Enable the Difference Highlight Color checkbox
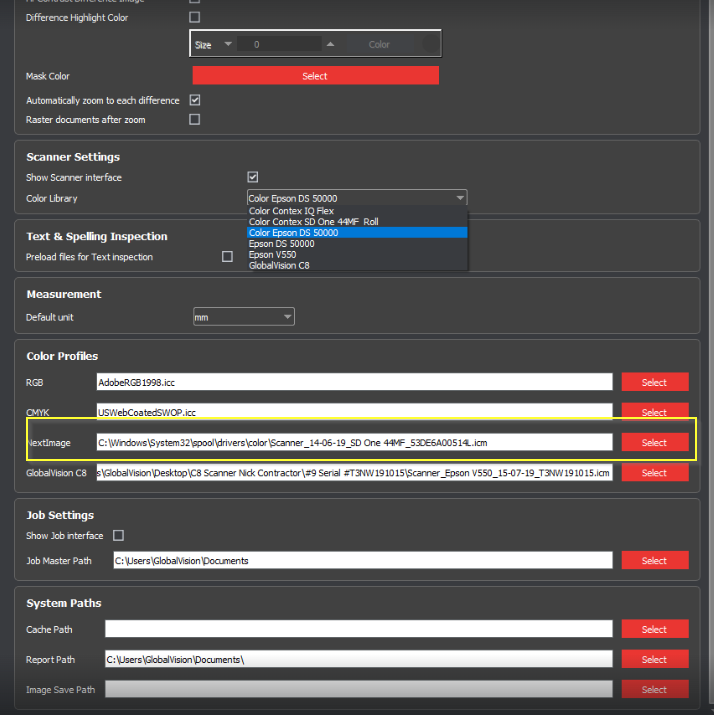The image size is (714, 715). pyautogui.click(x=195, y=17)
